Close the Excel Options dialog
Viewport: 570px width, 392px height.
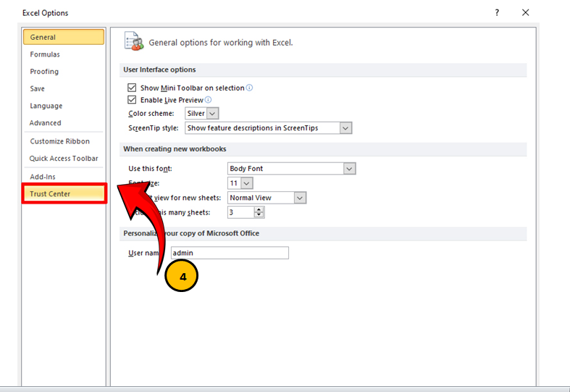click(526, 12)
